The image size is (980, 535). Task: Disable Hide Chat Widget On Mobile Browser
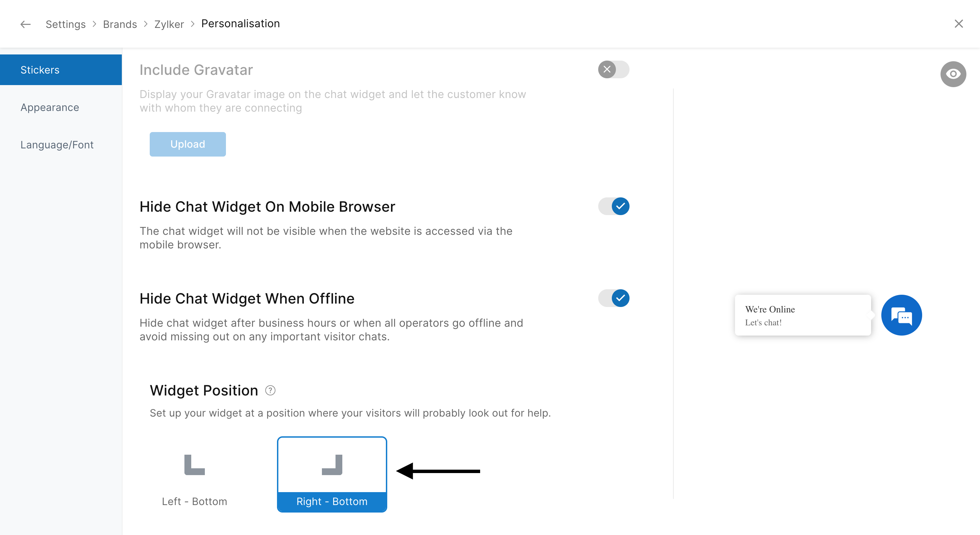pyautogui.click(x=613, y=206)
